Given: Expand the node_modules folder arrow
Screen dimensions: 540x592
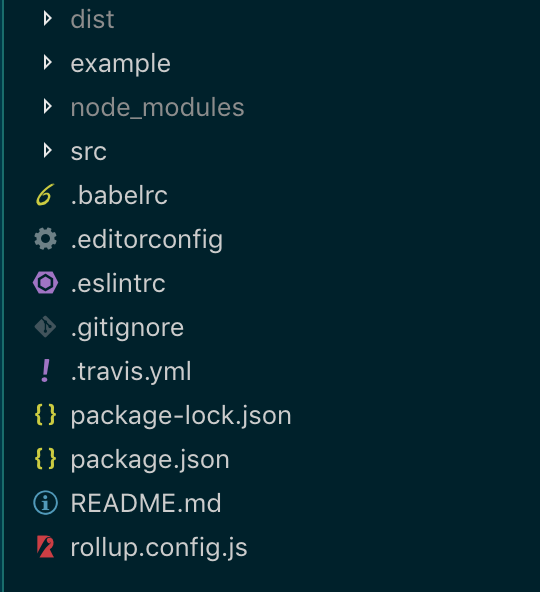Looking at the screenshot, I should tap(48, 106).
